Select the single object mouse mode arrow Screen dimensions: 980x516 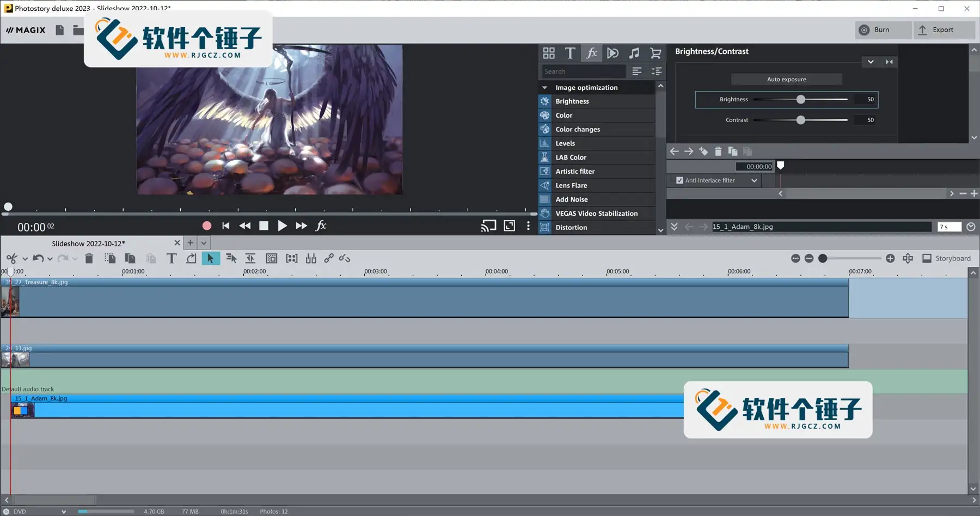[x=210, y=258]
